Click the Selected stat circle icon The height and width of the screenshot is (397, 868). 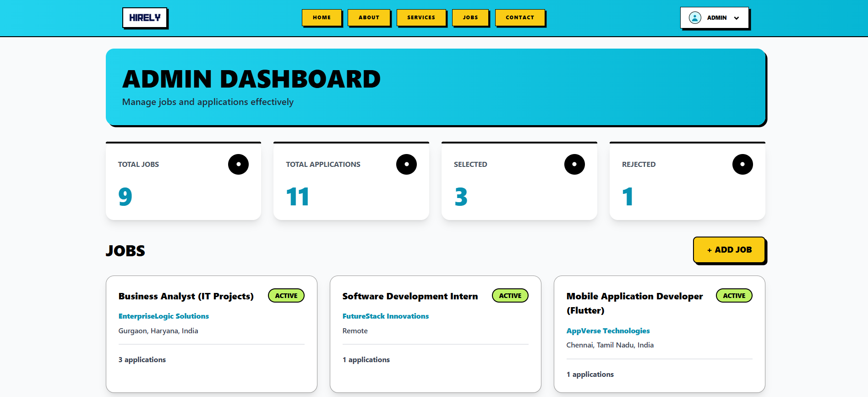click(x=574, y=164)
